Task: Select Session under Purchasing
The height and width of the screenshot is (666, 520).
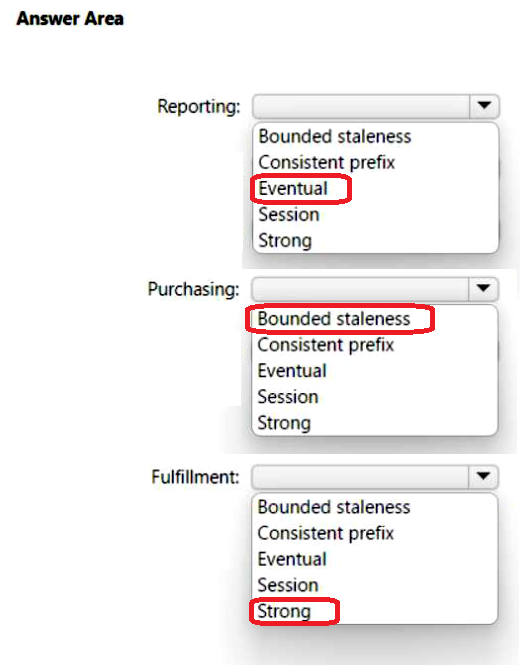Action: click(x=288, y=397)
